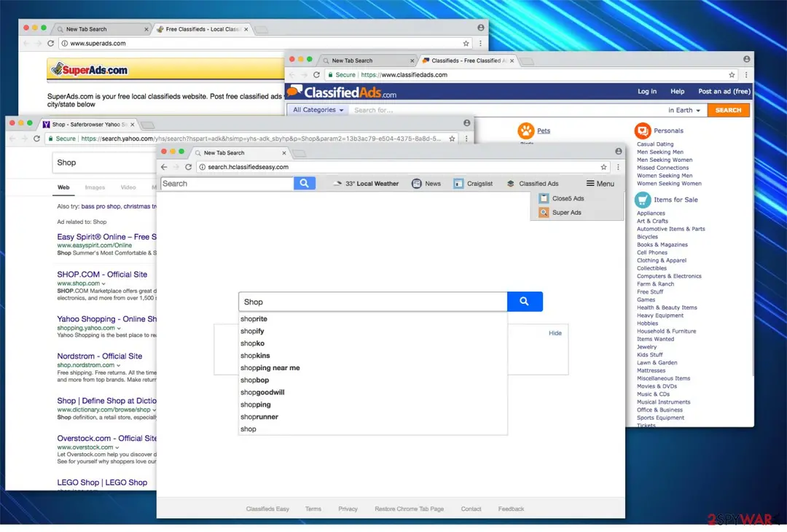Choose the 'shoprunner' search suggestion
The width and height of the screenshot is (787, 532).
pyautogui.click(x=259, y=417)
